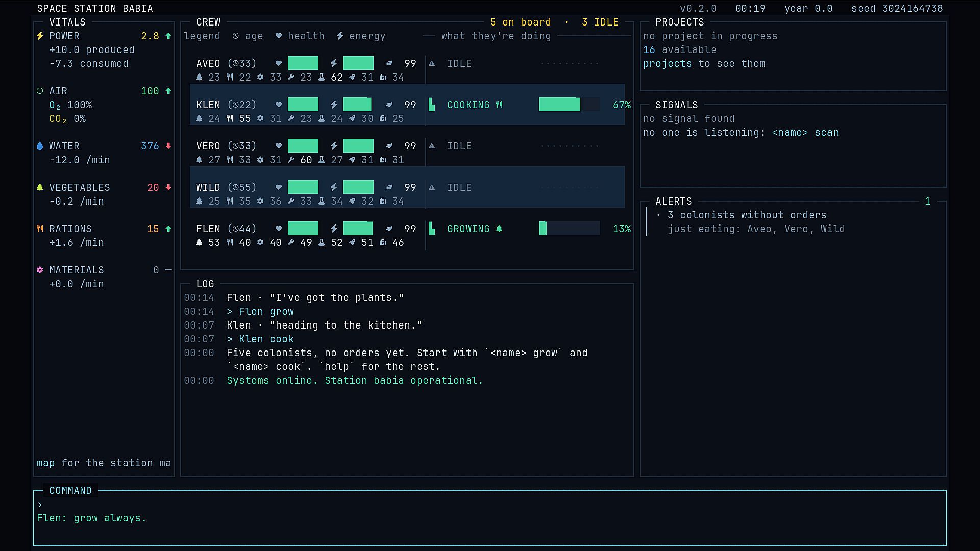Click Klen's cooking progress bar

pyautogui.click(x=570, y=105)
